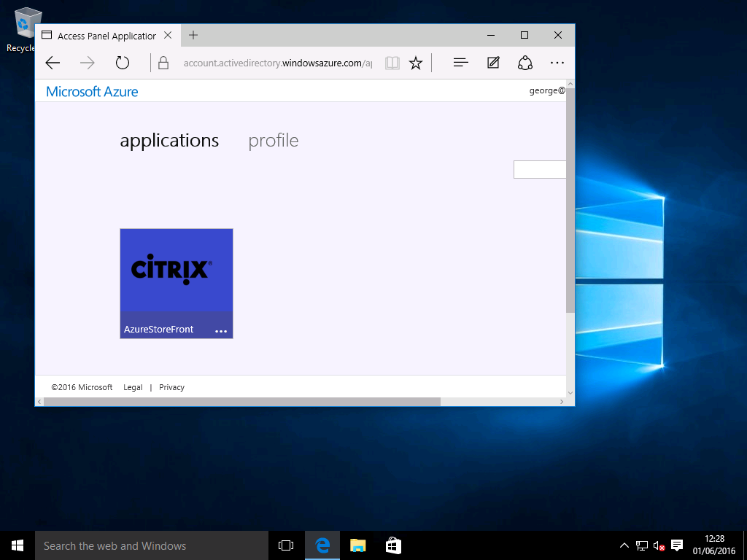The image size is (747, 560).
Task: Refresh the page with the reload icon
Action: pos(123,63)
